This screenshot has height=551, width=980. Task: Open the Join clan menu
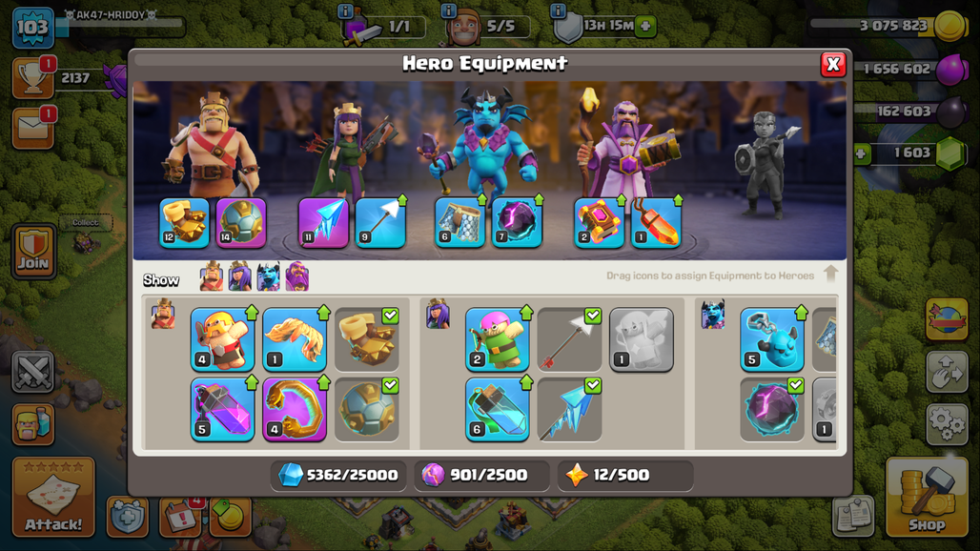pos(33,251)
